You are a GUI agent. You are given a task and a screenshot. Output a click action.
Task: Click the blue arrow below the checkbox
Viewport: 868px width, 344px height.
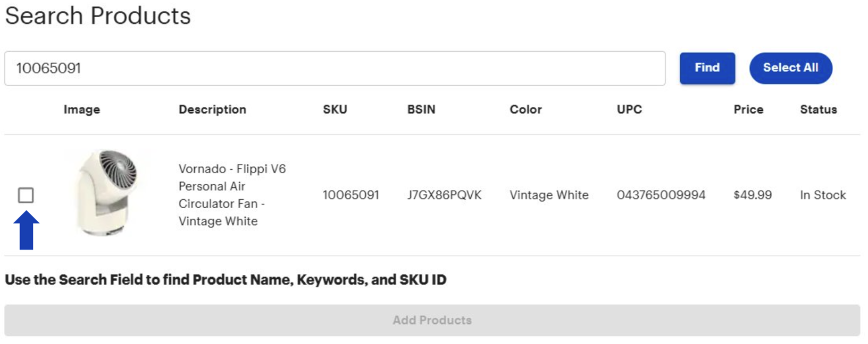pyautogui.click(x=26, y=231)
